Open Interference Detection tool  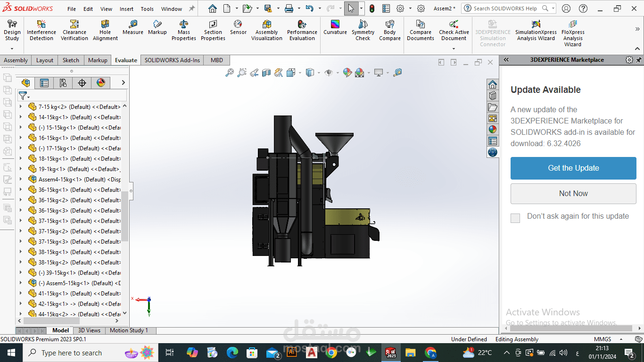(41, 31)
